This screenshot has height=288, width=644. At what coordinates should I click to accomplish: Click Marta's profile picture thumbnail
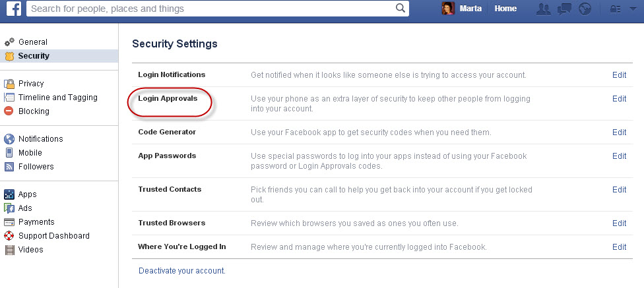448,8
